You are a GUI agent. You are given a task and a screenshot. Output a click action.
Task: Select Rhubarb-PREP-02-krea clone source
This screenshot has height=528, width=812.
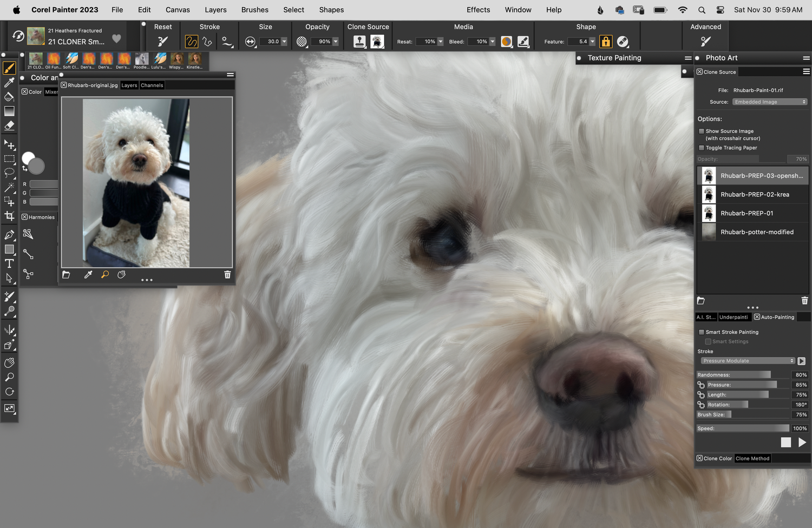[x=752, y=194]
